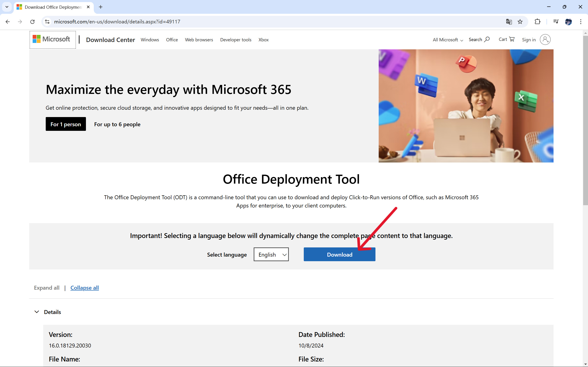Viewport: 588px width, 367px height.
Task: Open the tab search dropdown arrow
Action: point(7,7)
